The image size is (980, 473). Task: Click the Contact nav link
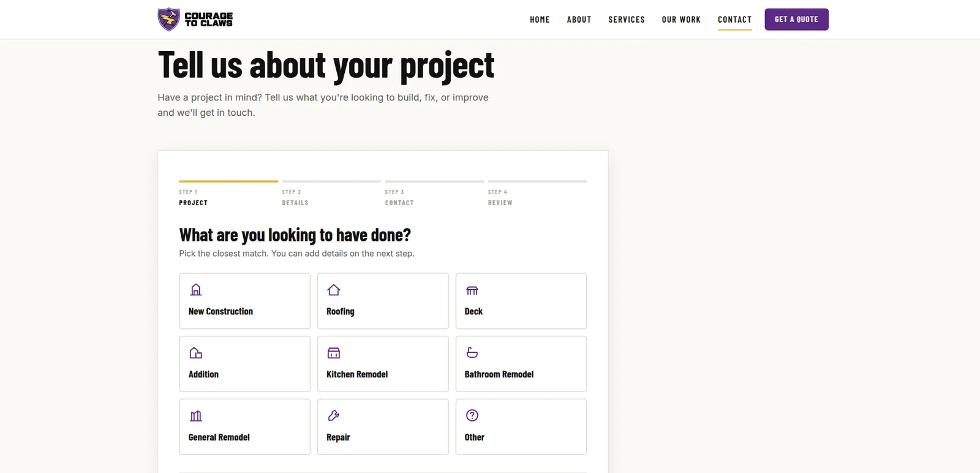tap(734, 20)
